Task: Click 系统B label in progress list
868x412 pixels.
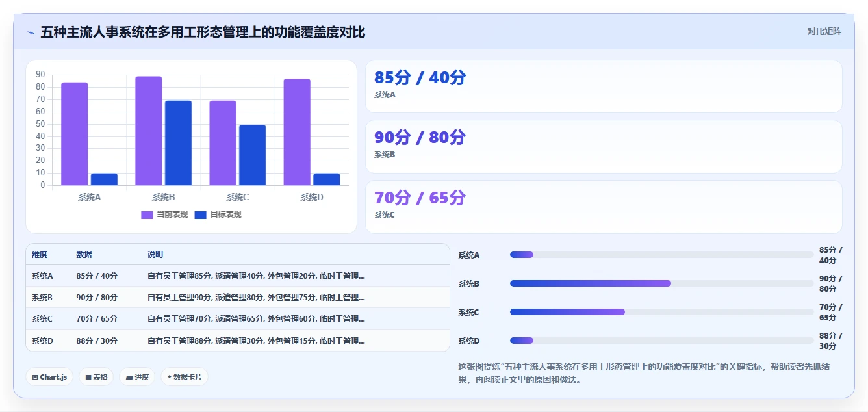Action: pyautogui.click(x=468, y=284)
